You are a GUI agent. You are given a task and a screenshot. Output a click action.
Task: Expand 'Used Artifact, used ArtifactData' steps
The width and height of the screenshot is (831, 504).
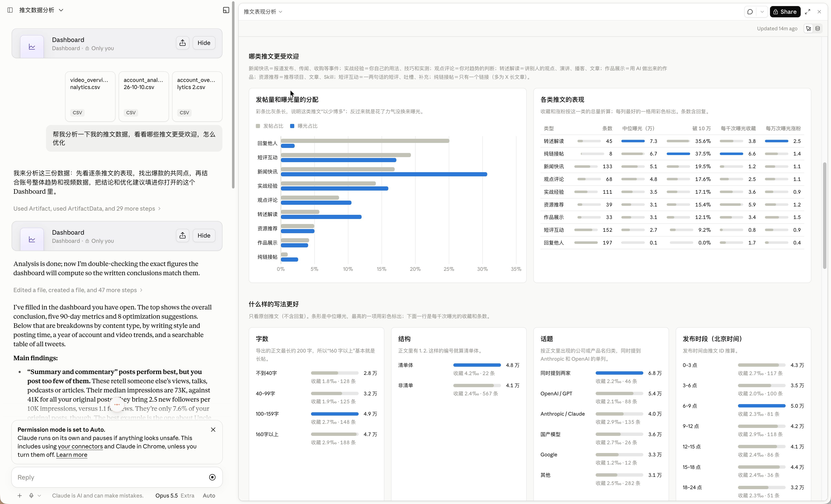pos(87,209)
